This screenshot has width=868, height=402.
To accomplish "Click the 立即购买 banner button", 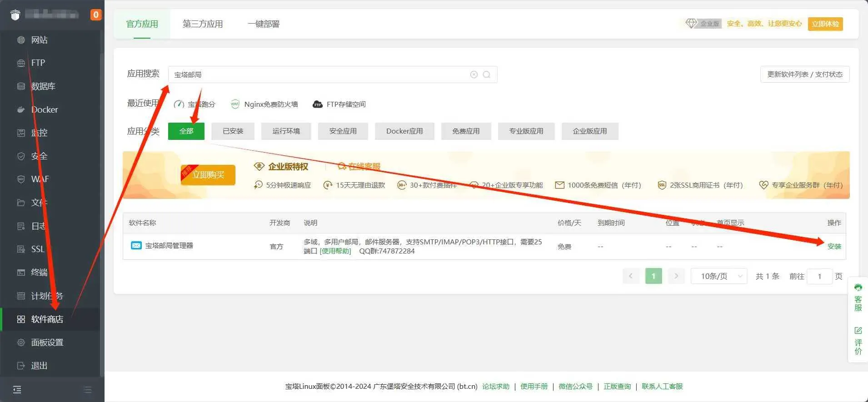I will point(208,175).
